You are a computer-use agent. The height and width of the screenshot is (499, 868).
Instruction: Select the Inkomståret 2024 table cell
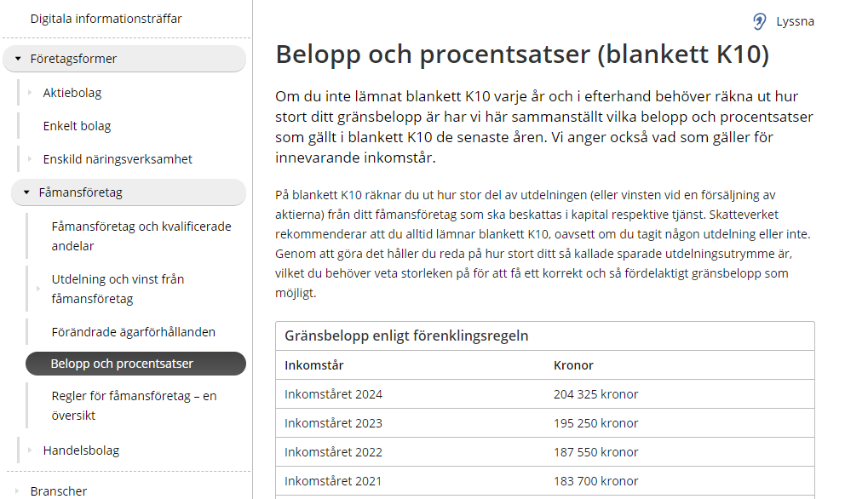point(333,394)
